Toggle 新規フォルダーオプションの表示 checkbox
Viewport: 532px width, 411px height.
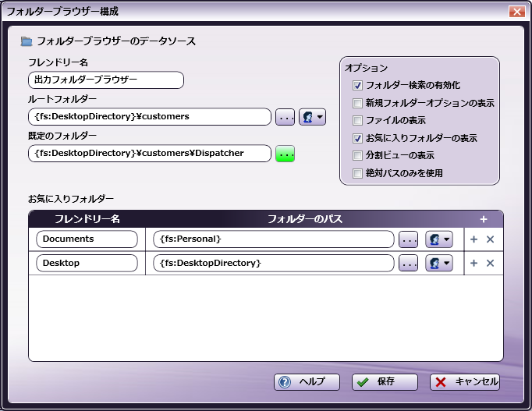357,103
